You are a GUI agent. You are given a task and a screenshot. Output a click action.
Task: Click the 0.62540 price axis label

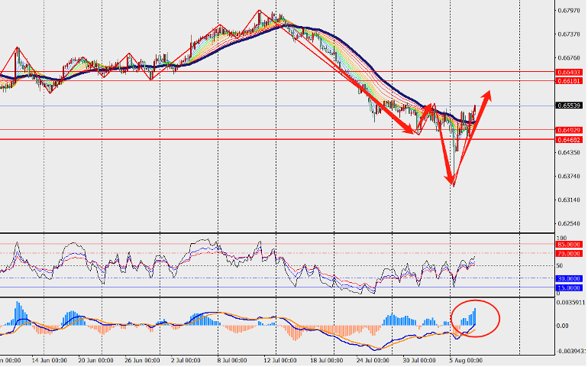[x=568, y=223]
